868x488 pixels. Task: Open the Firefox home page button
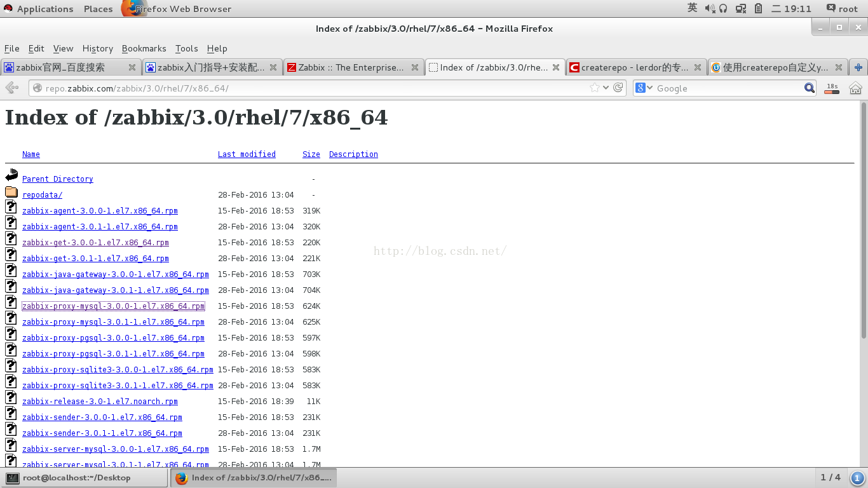[856, 88]
